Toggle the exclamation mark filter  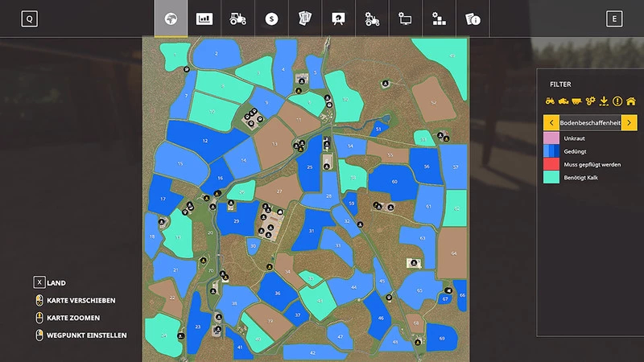tap(617, 101)
